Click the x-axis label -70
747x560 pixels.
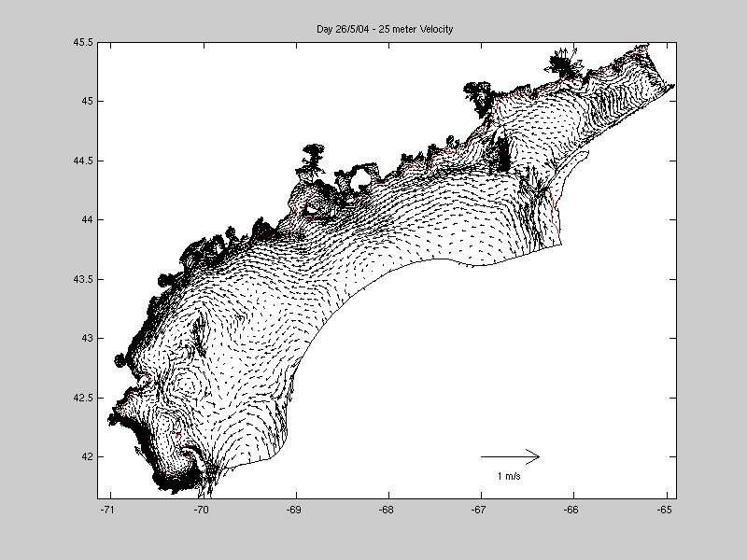[x=201, y=510]
